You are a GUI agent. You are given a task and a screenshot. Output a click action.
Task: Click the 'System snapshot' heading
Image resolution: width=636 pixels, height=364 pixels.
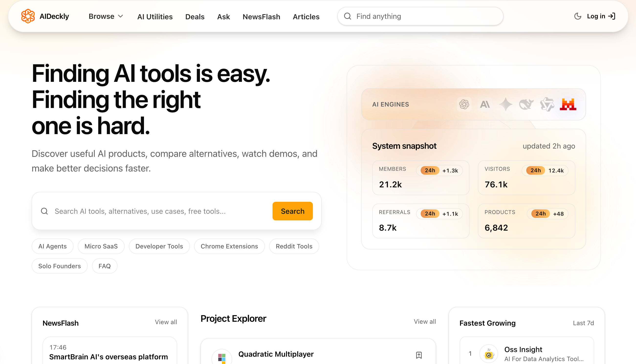[x=404, y=146]
